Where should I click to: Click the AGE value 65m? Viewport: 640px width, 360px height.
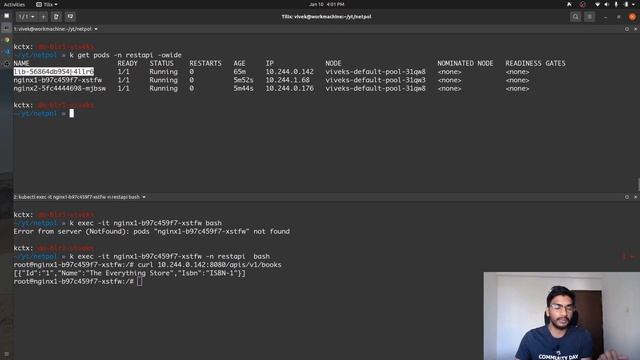click(x=240, y=72)
